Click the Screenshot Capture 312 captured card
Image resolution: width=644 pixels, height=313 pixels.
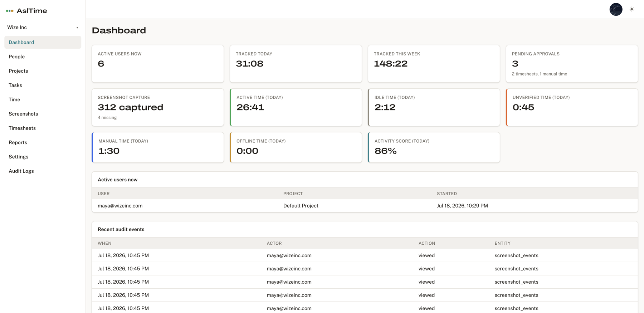click(158, 107)
